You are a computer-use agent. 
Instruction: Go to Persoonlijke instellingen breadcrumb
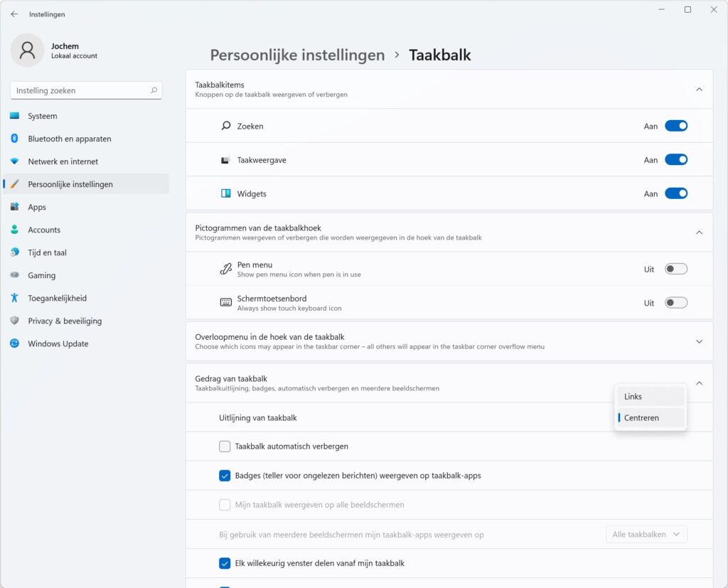(x=298, y=55)
